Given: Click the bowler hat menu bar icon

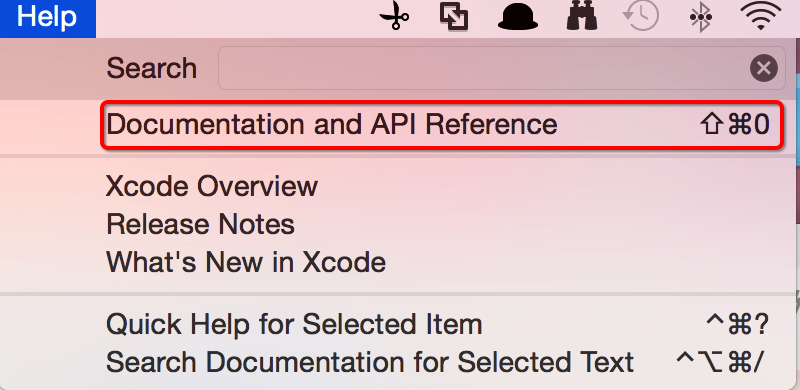Looking at the screenshot, I should 518,18.
